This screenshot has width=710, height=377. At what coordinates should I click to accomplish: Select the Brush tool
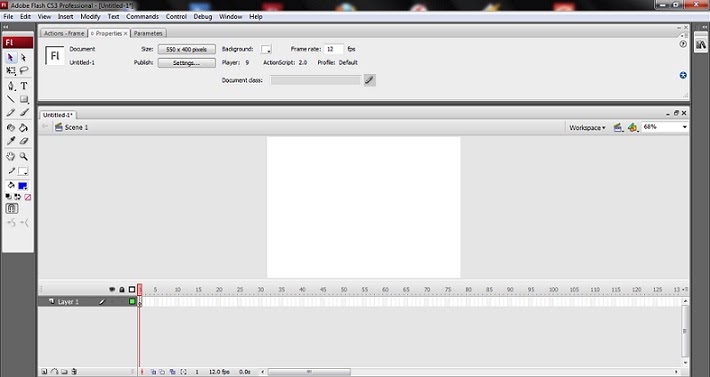click(x=24, y=112)
